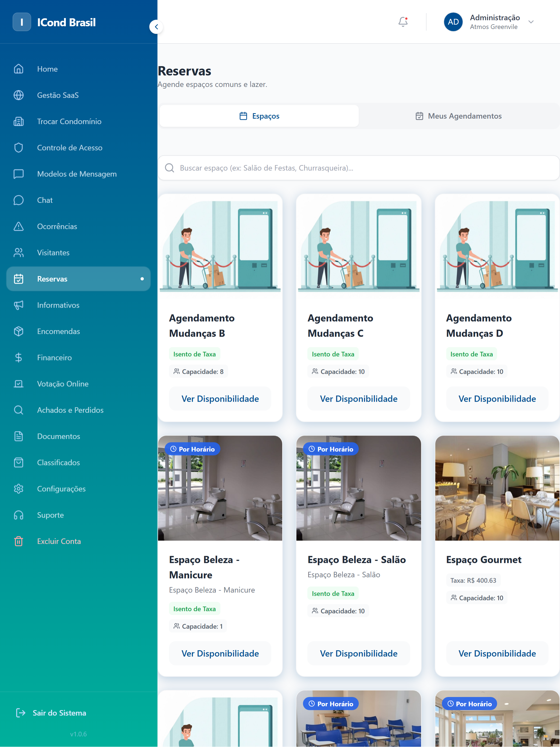560x747 pixels.
Task: Expand the Administração account dropdown arrow
Action: (531, 22)
